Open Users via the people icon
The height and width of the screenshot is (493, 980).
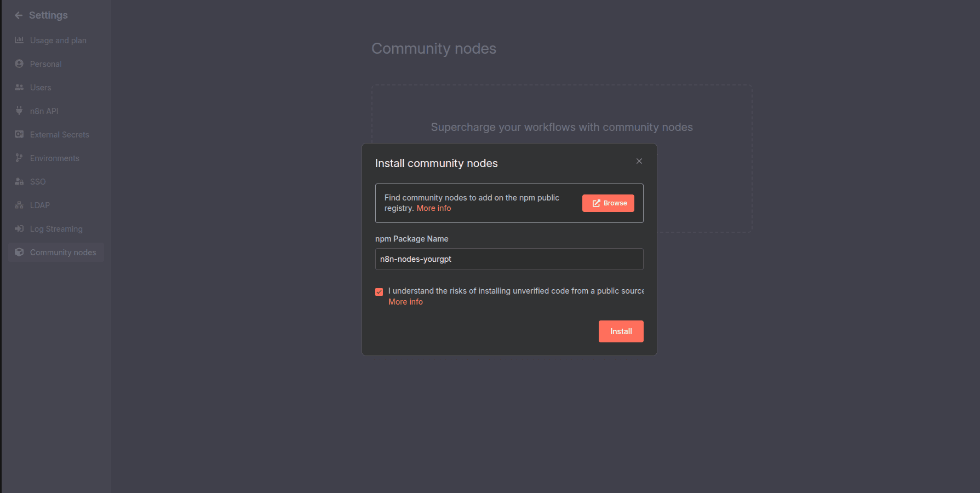pos(19,87)
